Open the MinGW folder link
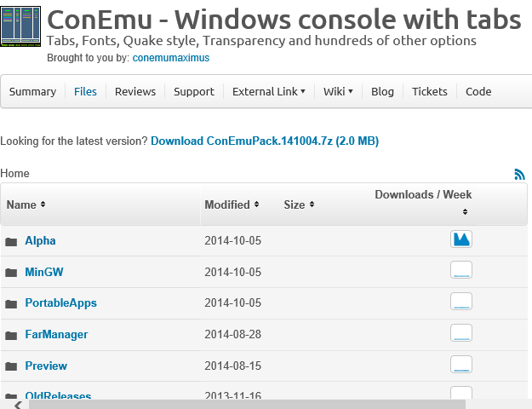Viewport: 532px width, 409px height. tap(44, 272)
